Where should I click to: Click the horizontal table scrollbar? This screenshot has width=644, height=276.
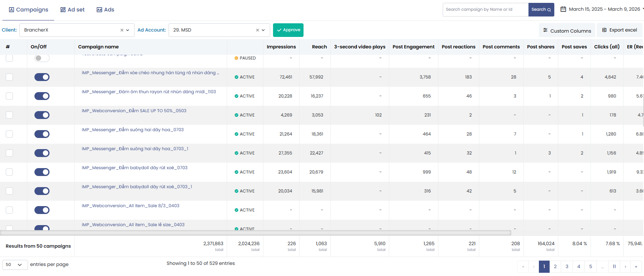[x=255, y=233]
